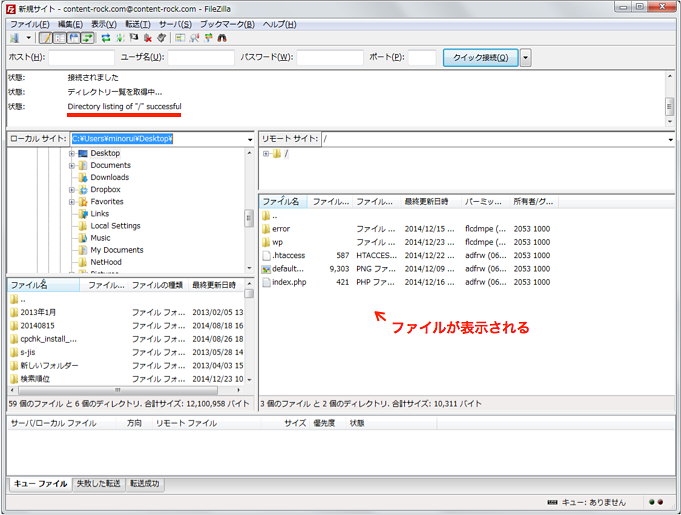
Task: Select NetHood folder in local tree
Action: pos(106,262)
